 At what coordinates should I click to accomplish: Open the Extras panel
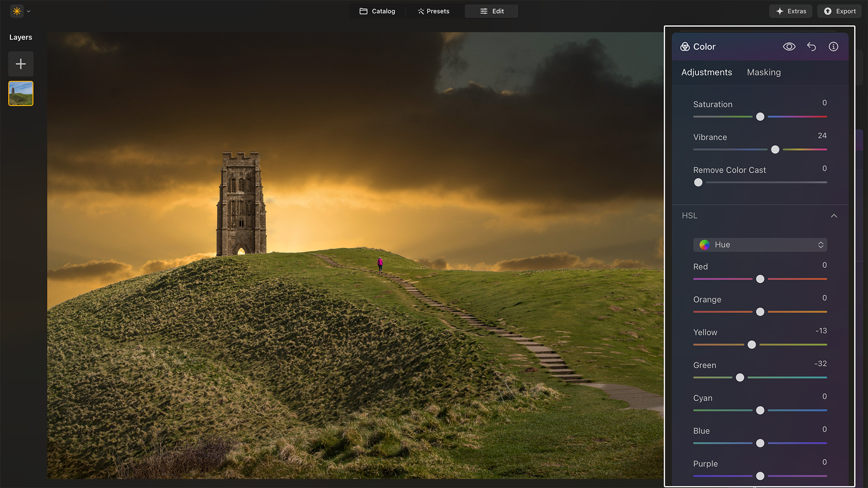tap(791, 11)
